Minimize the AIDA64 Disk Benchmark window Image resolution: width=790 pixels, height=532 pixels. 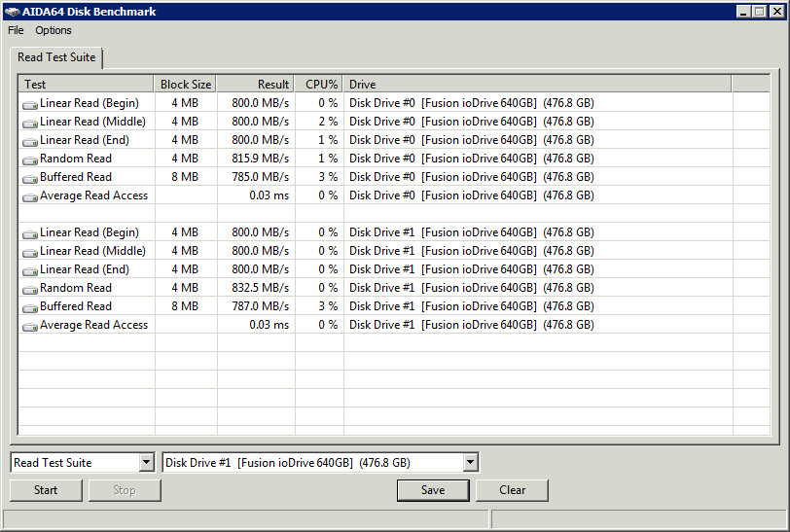(743, 12)
